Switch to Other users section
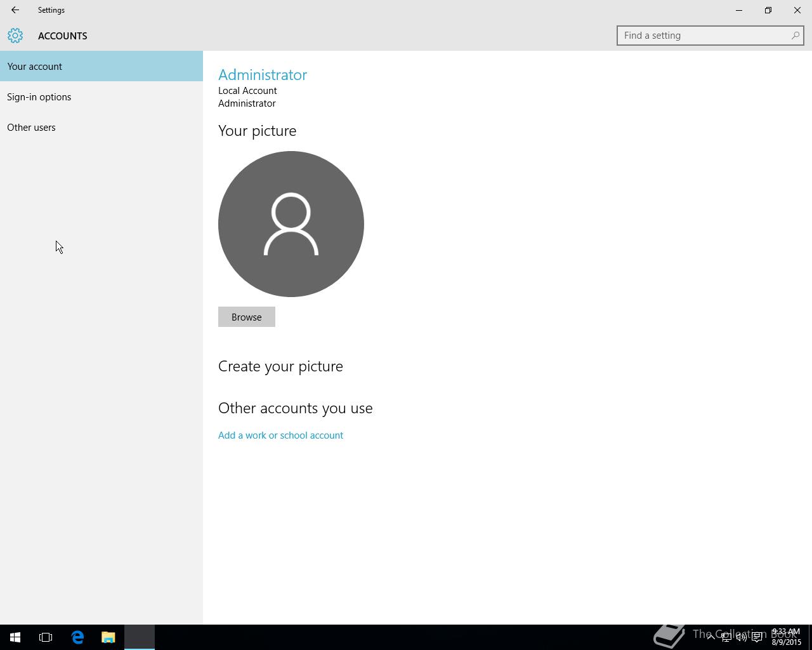This screenshot has width=812, height=650. [101, 127]
